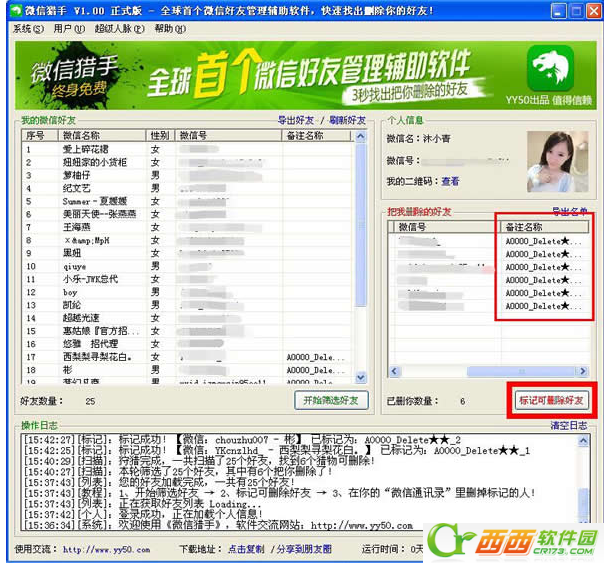Click log entry at 15:42:27

(242, 440)
